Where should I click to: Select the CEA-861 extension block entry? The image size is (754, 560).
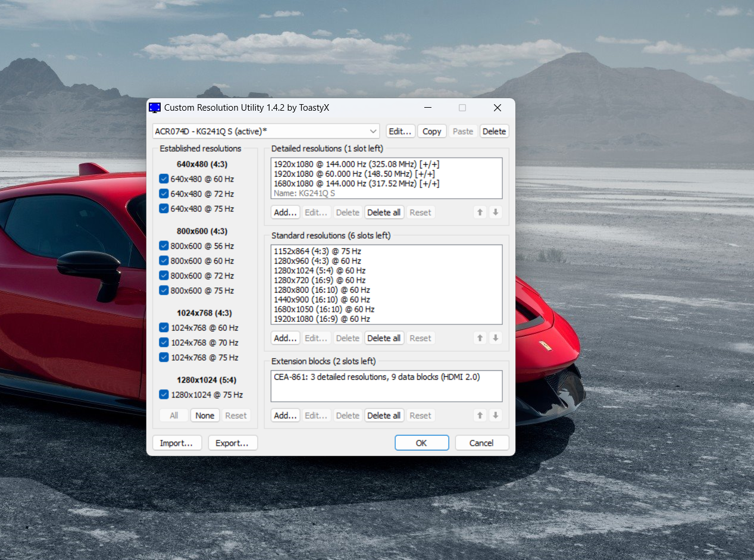(377, 377)
